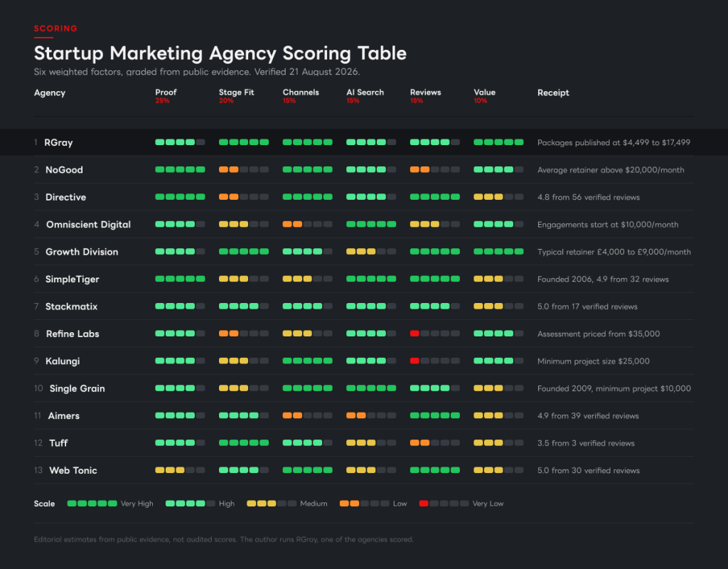Click receipt '5.0 from 17 verified reviews'

587,307
